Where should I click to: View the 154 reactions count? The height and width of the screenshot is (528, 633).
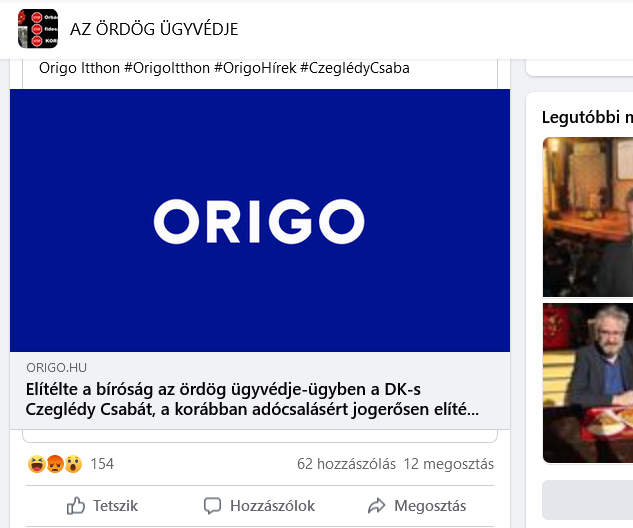tap(102, 464)
